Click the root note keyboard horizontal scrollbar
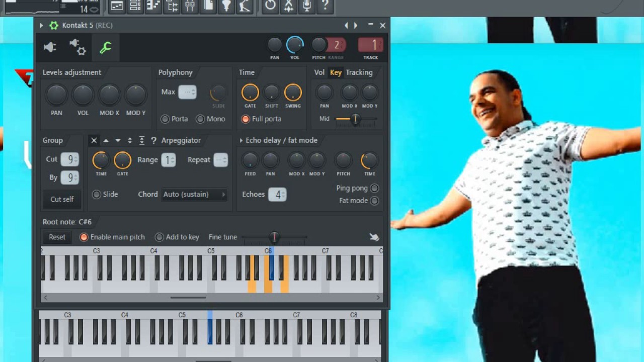Image resolution: width=644 pixels, height=362 pixels. [x=188, y=298]
